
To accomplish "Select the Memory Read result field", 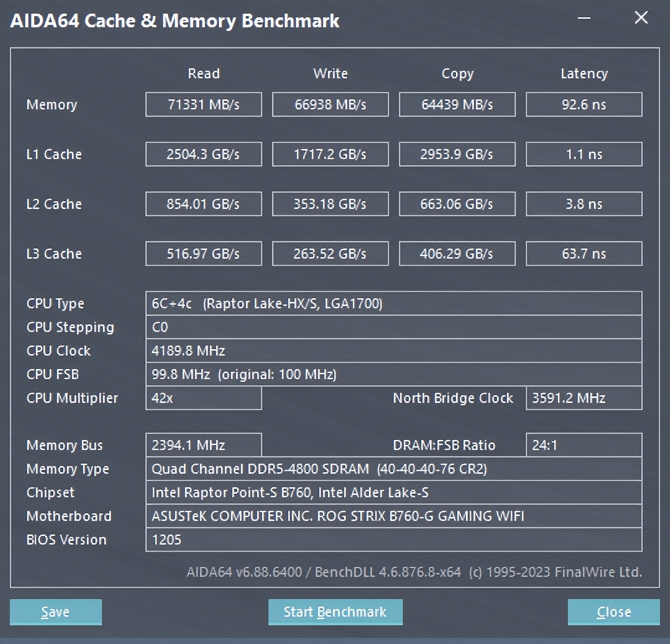I will tap(203, 104).
